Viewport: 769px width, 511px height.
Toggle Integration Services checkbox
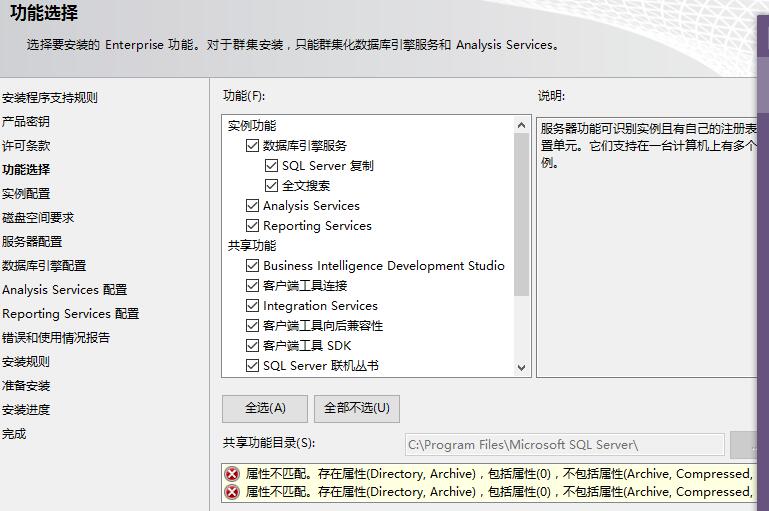pos(252,306)
